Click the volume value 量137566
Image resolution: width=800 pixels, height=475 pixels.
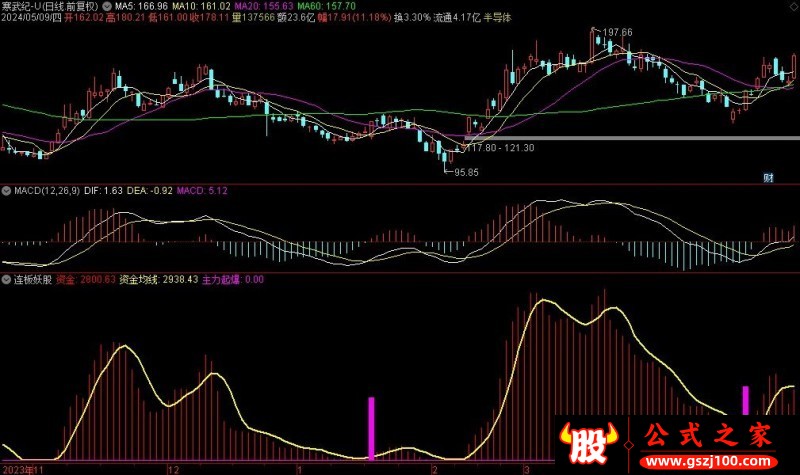coord(254,17)
